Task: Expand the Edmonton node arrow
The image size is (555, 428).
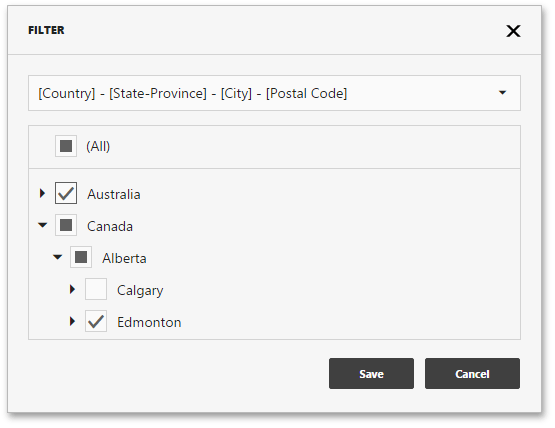Action: point(72,321)
